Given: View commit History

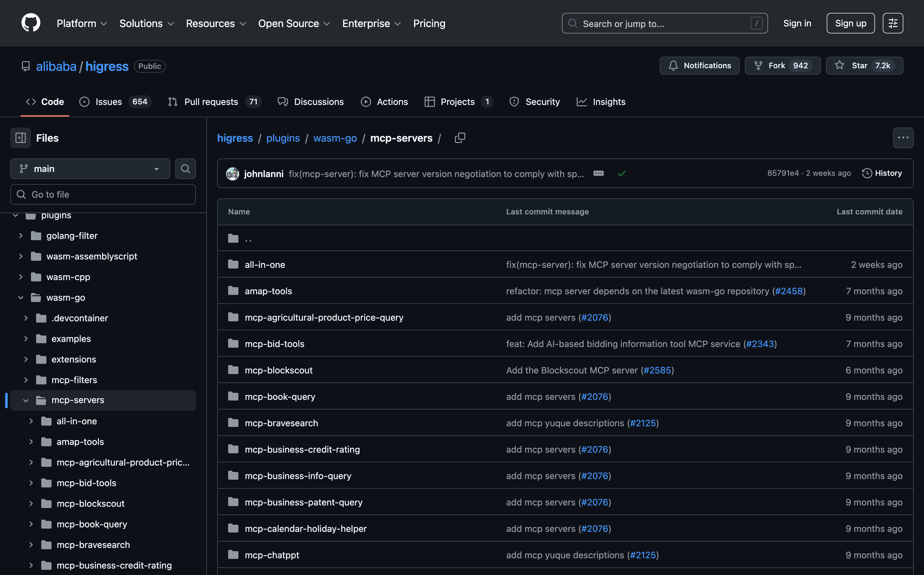Looking at the screenshot, I should click(882, 173).
